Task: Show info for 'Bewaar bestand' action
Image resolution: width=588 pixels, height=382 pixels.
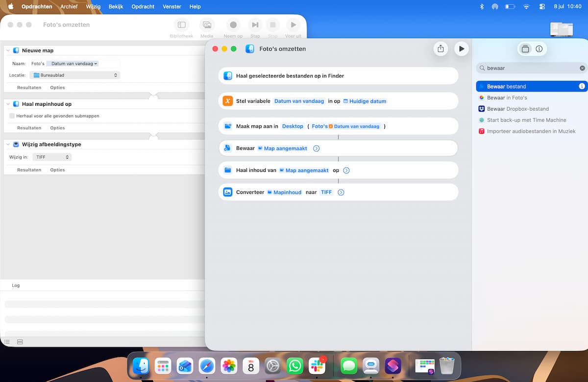Action: tap(582, 86)
